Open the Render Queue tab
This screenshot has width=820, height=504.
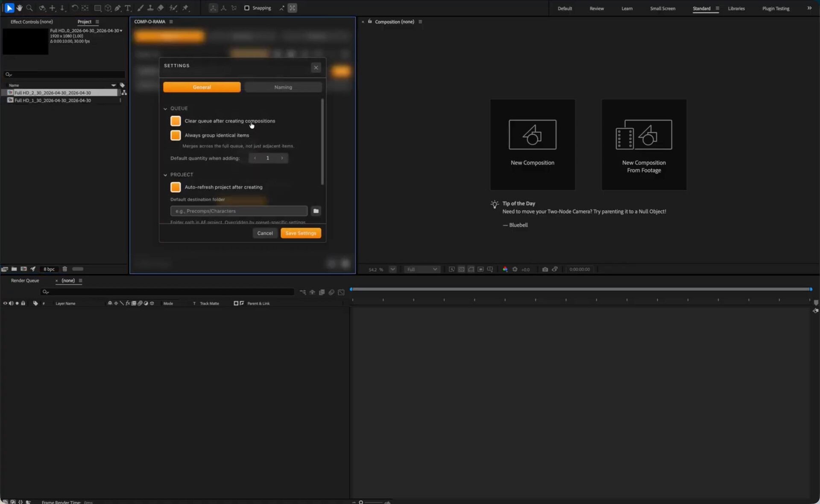point(25,281)
